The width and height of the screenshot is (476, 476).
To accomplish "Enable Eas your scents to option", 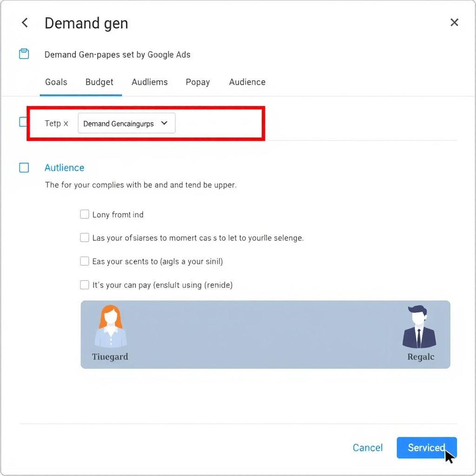I will click(85, 261).
